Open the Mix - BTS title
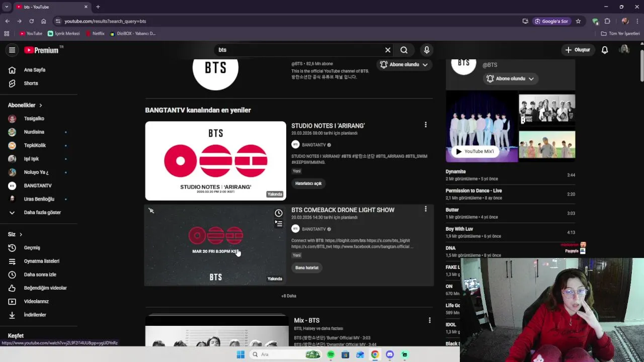Viewport: 644px width, 362px height. point(307,320)
